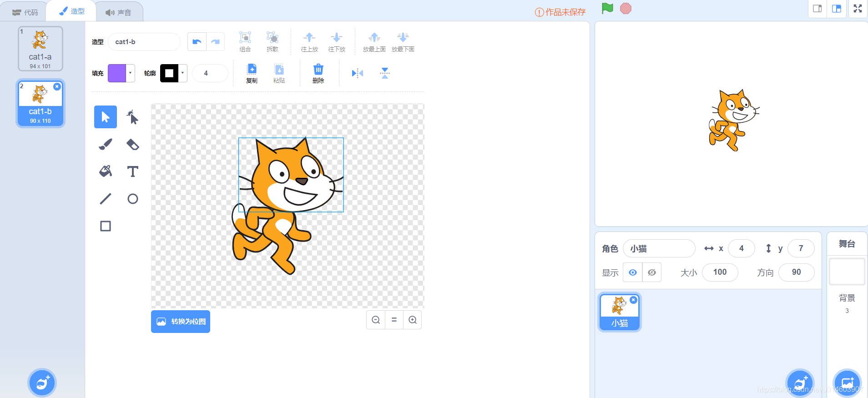The image size is (868, 398).
Task: Hide the sprite with crossed-eye icon
Action: (x=652, y=272)
